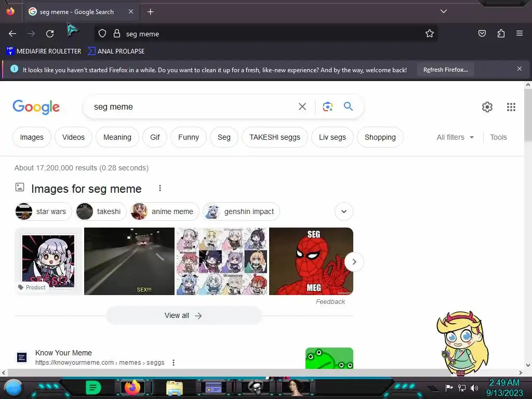
Task: Open the Extensions puzzle icon
Action: coord(501,33)
